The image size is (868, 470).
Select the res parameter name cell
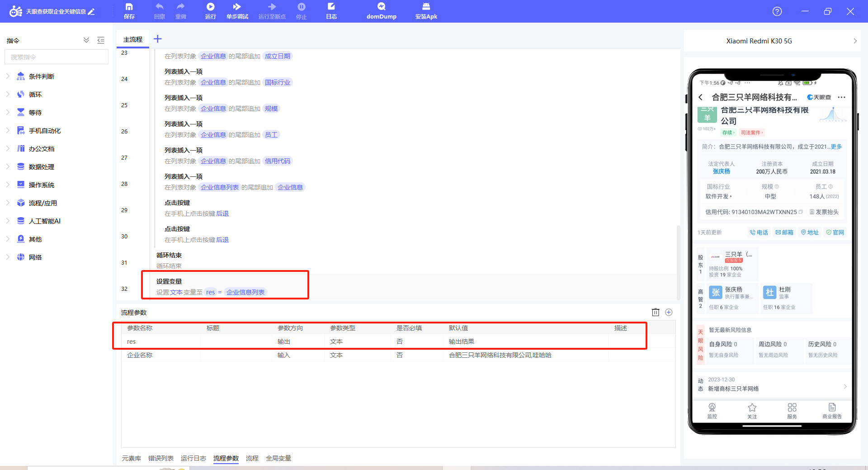[x=161, y=342]
